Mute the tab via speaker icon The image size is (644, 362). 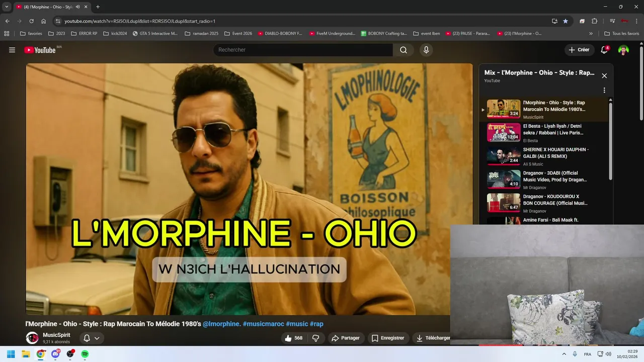tap(77, 7)
